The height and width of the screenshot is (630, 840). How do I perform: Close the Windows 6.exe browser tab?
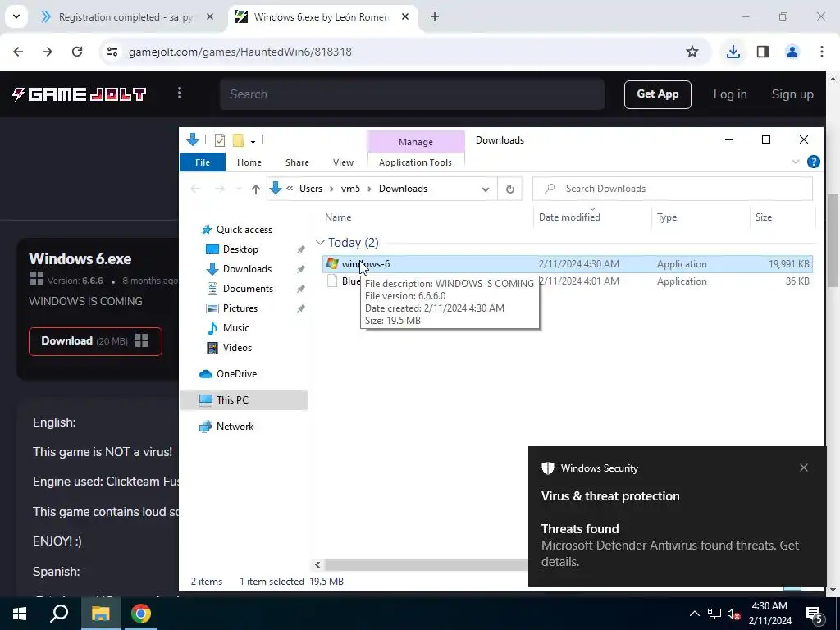click(x=405, y=16)
